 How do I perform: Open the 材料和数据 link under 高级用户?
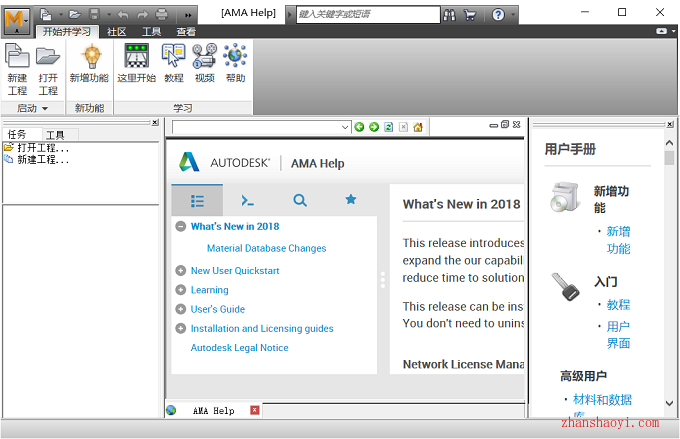602,399
